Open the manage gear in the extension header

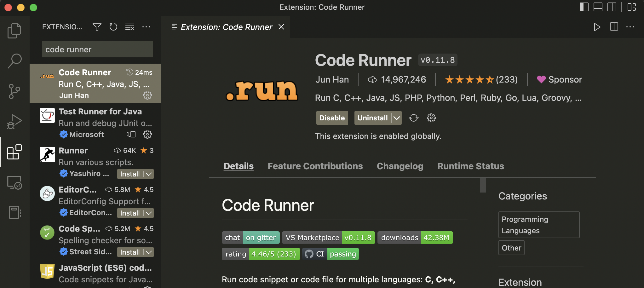431,118
